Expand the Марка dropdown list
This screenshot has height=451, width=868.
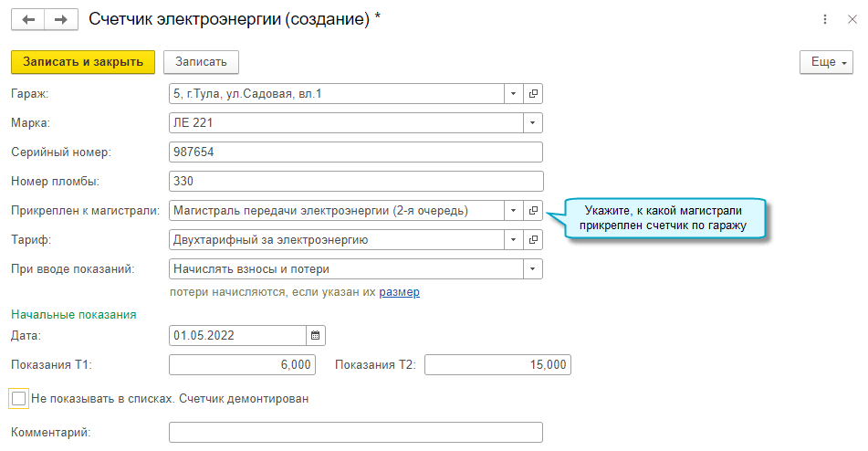click(533, 123)
